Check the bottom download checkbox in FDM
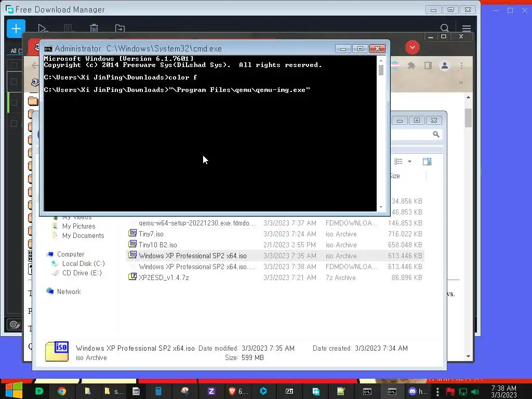Screen dimensions: 532x399 pos(14,124)
